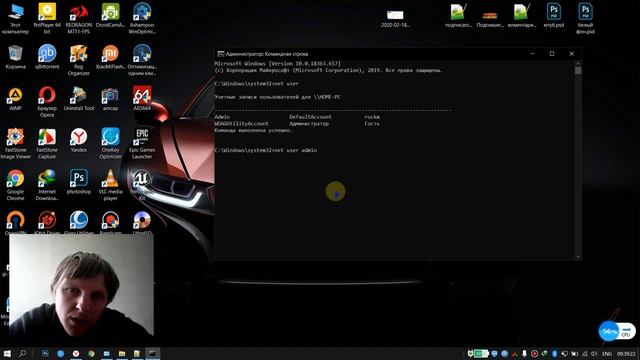The image size is (640, 360).
Task: Select the Uninstall Tool desktop icon
Action: coord(78,99)
